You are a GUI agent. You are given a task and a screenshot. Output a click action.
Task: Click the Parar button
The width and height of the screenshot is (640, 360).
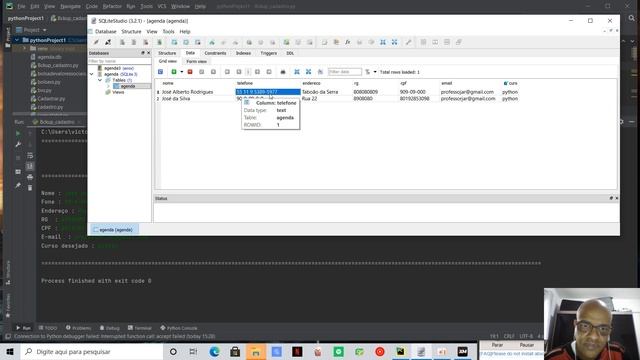497,345
